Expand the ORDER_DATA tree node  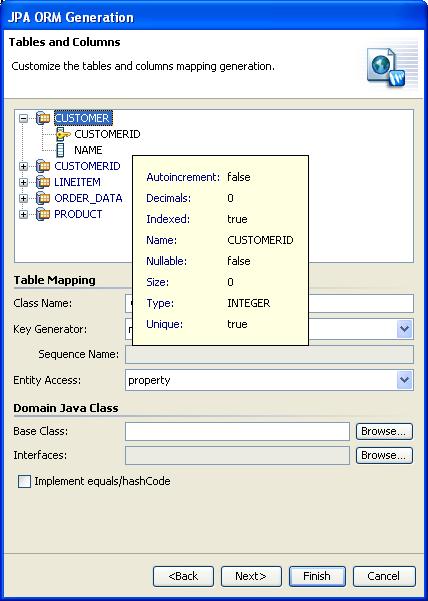click(23, 199)
